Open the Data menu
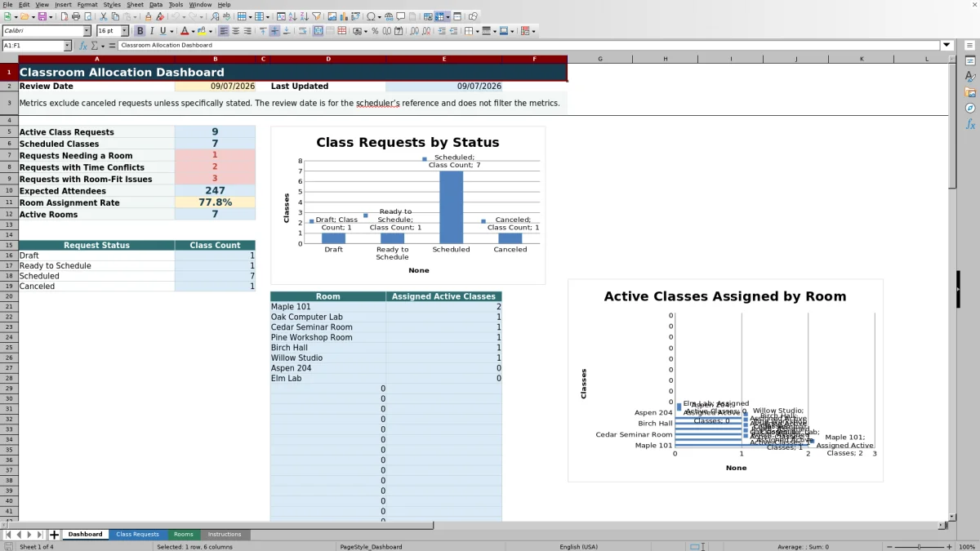 (x=156, y=5)
